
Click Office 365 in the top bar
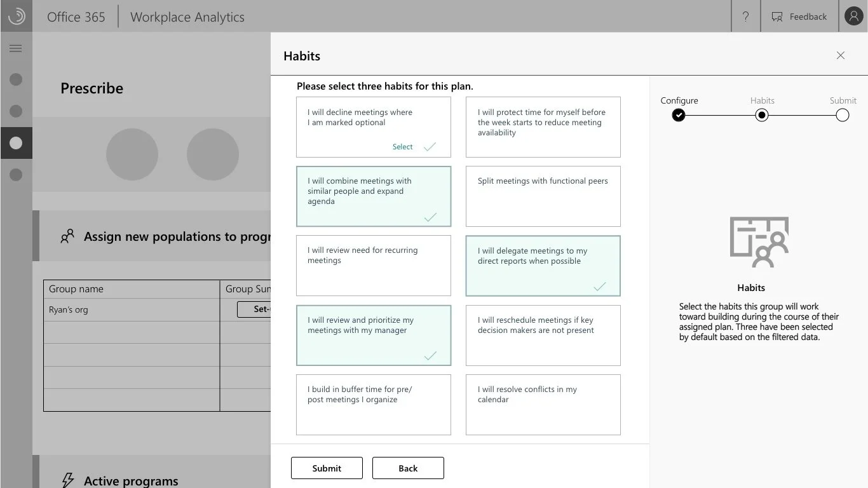[x=76, y=17]
